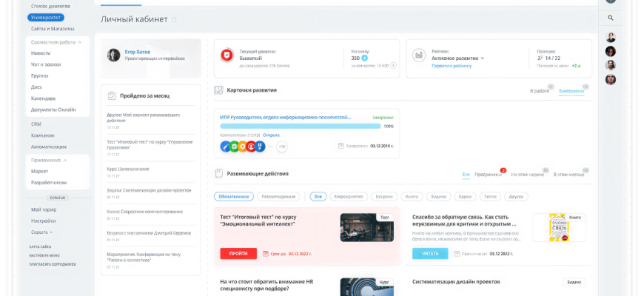Open the Просроченные tab
644x296 pixels.
pyautogui.click(x=489, y=175)
